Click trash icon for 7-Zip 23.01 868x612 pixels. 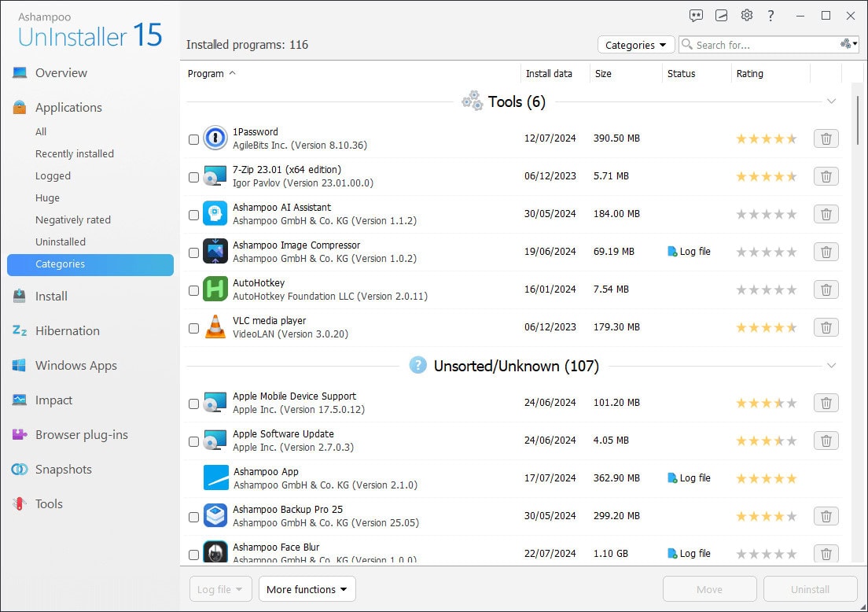click(x=826, y=176)
